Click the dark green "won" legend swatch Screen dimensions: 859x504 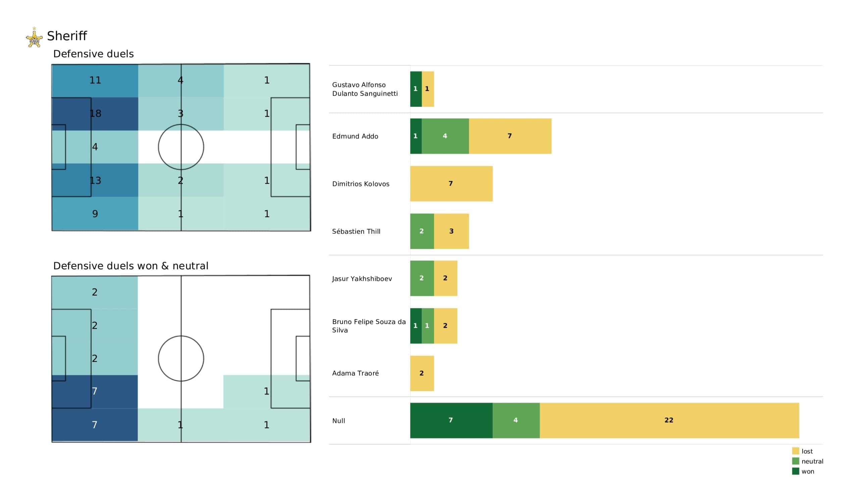click(796, 471)
